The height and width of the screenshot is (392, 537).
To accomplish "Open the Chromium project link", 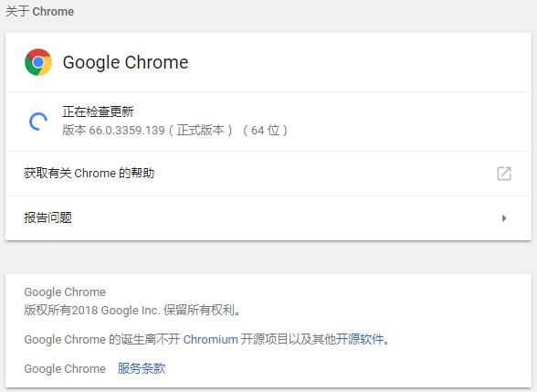I will [x=210, y=340].
